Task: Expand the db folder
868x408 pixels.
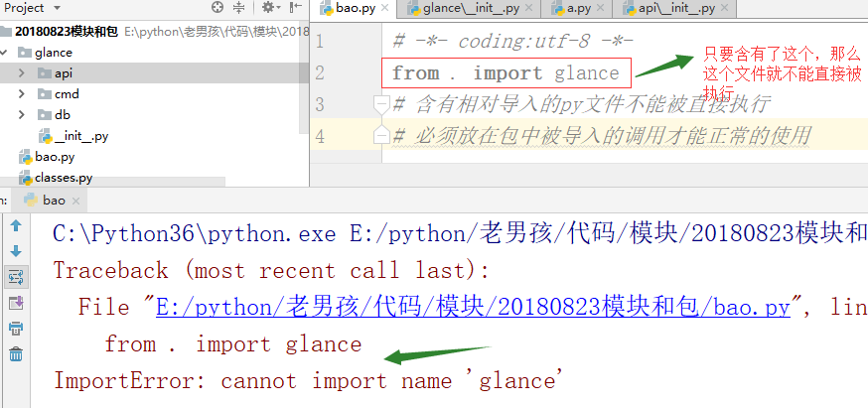Action: pyautogui.click(x=22, y=115)
